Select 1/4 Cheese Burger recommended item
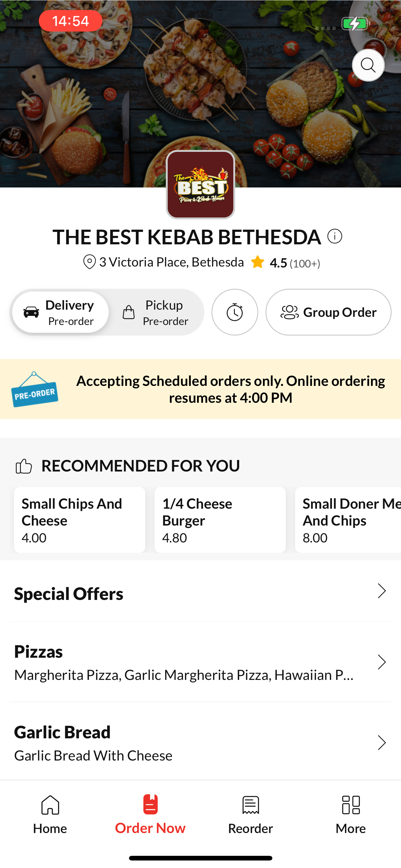Screen dimensions: 401x868 (x=220, y=520)
